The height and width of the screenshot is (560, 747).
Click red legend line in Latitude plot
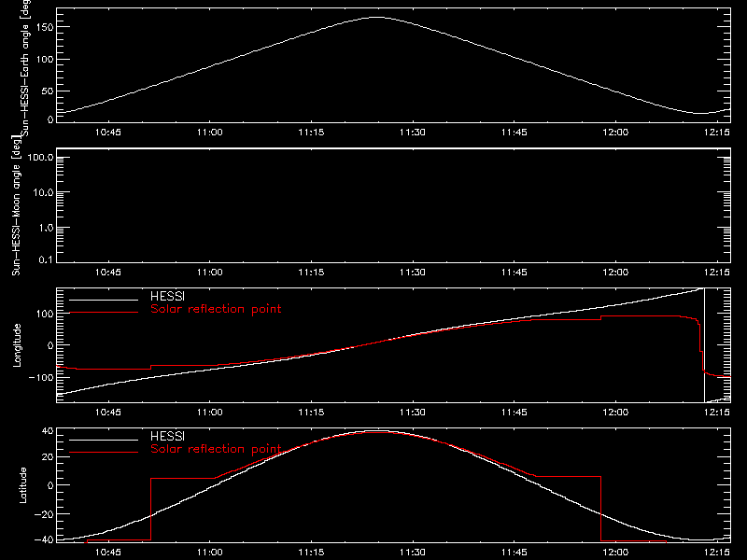(104, 453)
